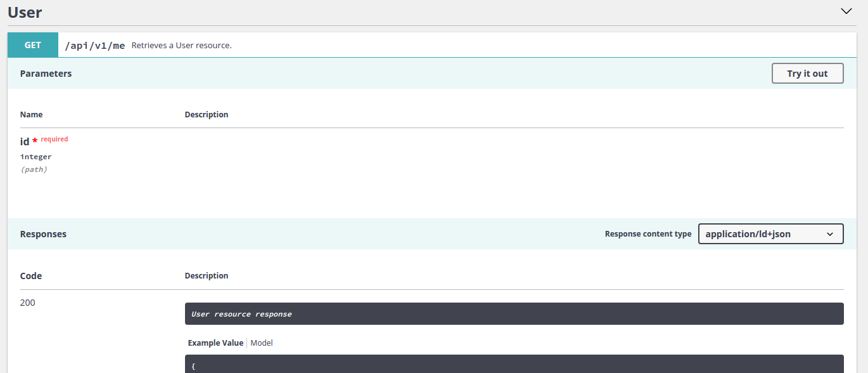868x373 pixels.
Task: Click 'Retrieves a User resource.' summary
Action: point(182,46)
